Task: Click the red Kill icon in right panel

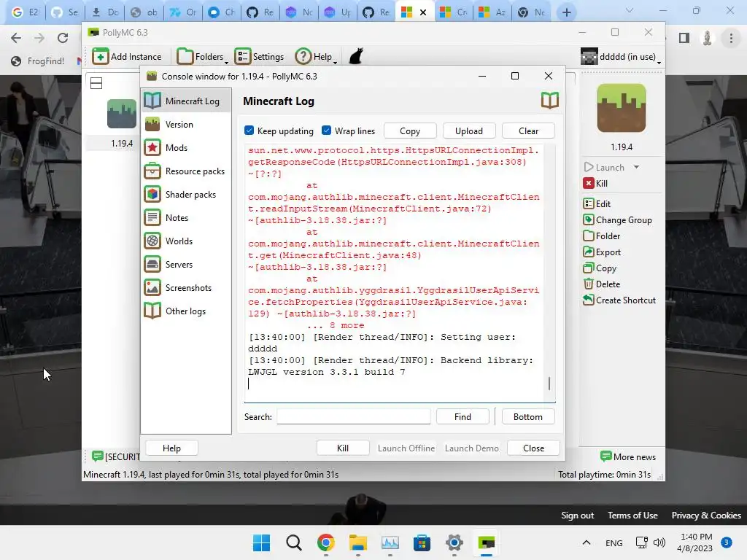Action: (x=589, y=183)
